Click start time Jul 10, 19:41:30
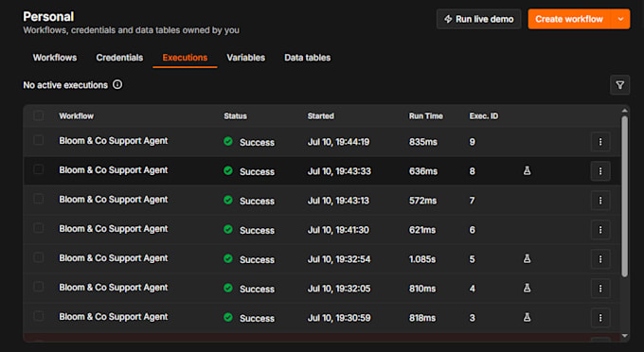This screenshot has height=352, width=644. [338, 230]
